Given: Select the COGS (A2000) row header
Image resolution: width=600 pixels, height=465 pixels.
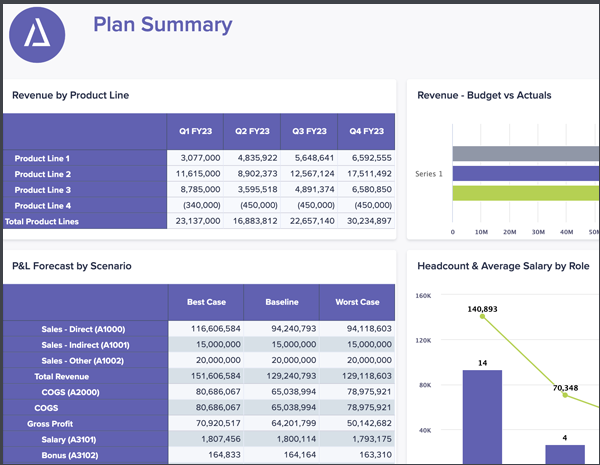Looking at the screenshot, I should 85,392.
